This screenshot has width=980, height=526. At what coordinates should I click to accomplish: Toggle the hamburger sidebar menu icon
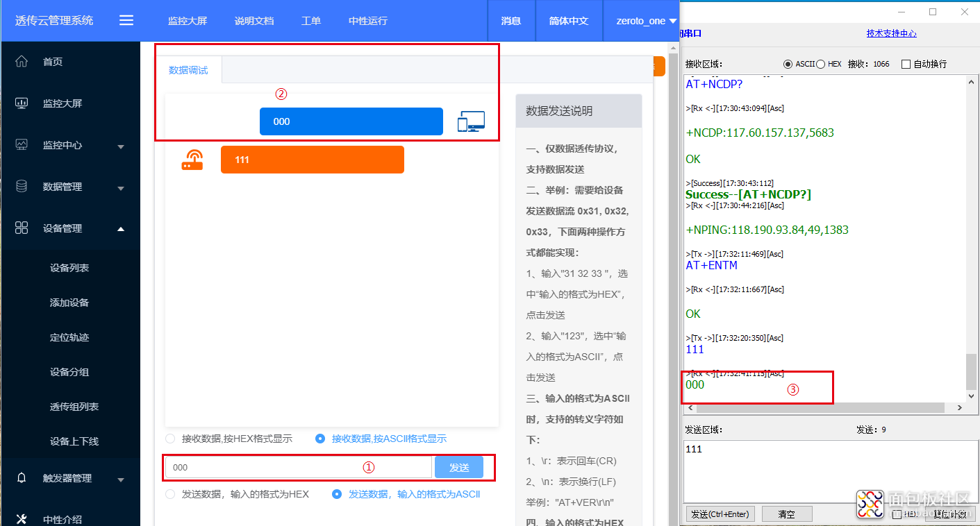pyautogui.click(x=126, y=21)
